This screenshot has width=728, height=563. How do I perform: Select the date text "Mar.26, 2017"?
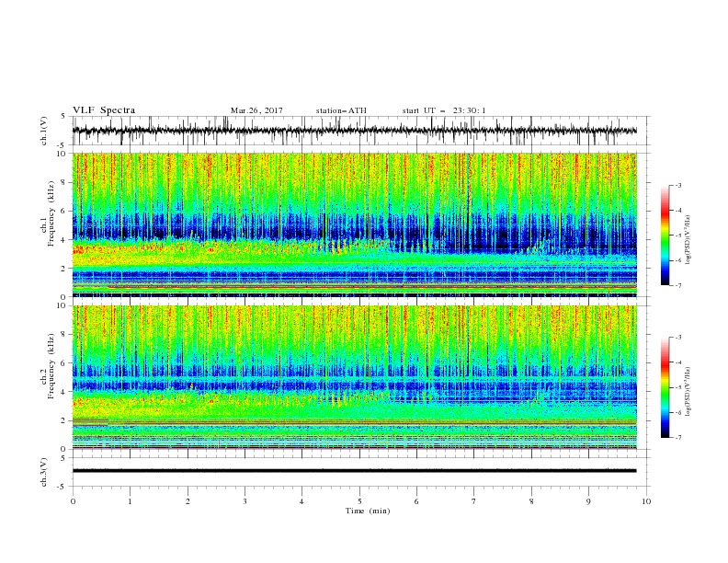tap(256, 110)
